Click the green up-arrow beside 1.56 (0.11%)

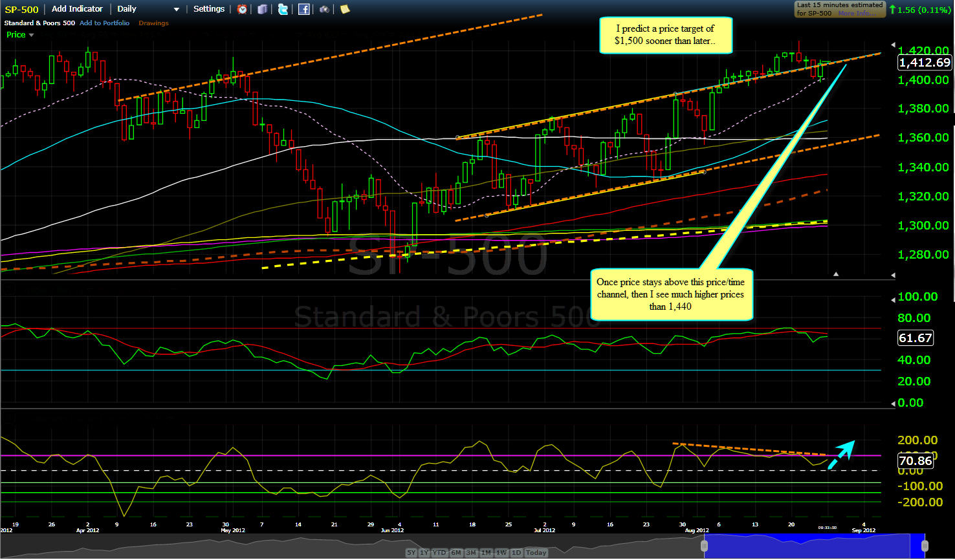893,10
